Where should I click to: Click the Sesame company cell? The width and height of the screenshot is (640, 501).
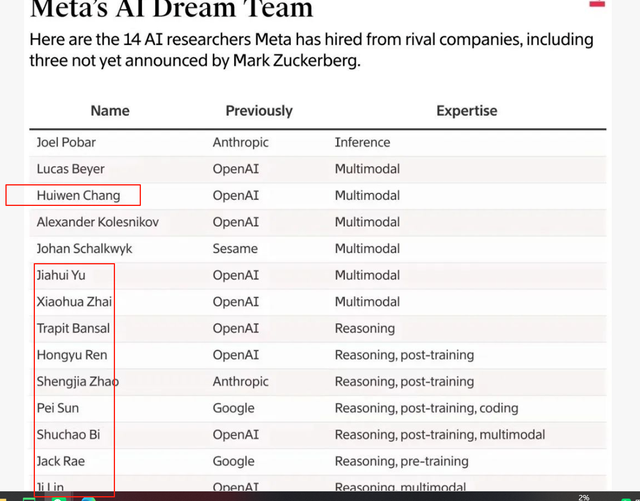tap(235, 248)
